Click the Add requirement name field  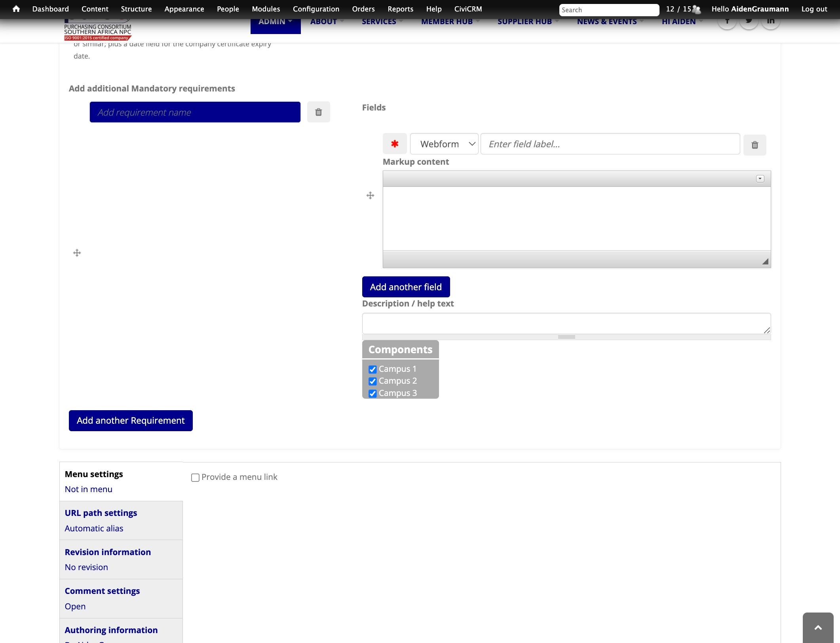point(195,112)
